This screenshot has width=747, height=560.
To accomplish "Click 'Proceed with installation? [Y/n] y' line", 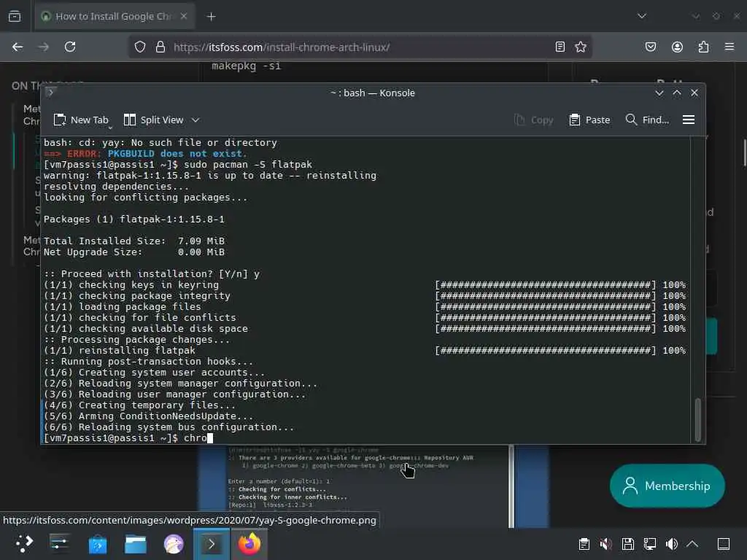I will tap(152, 274).
